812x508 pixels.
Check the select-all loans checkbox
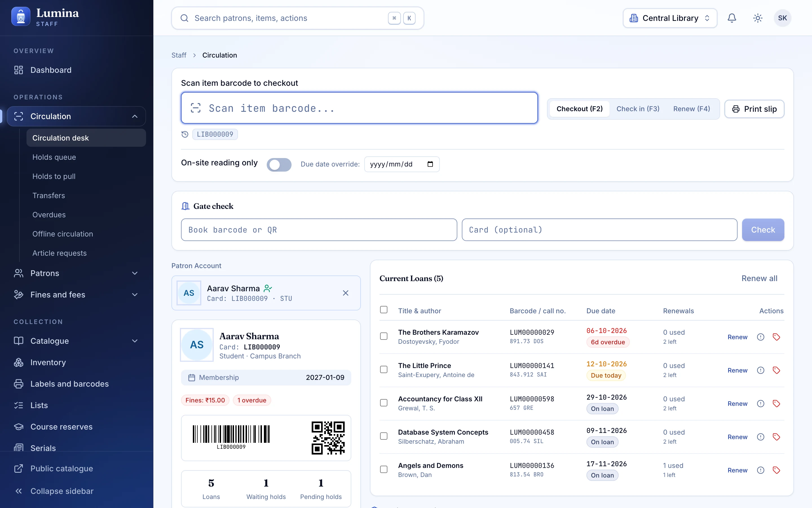[x=383, y=310]
